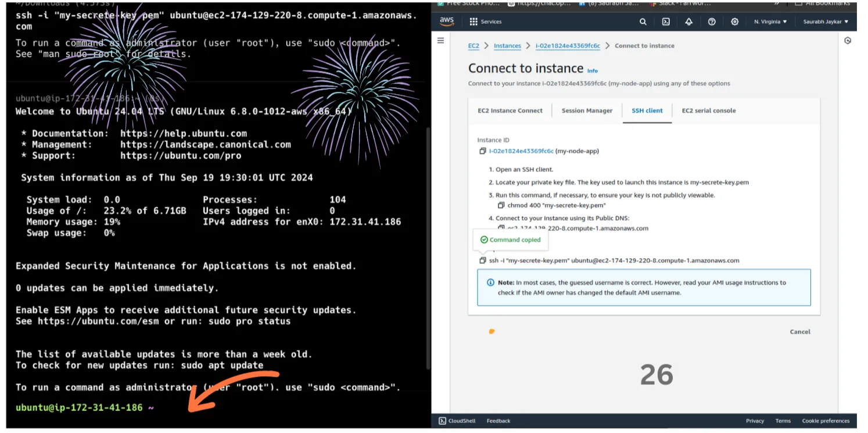The height and width of the screenshot is (433, 868).
Task: Click the 'Usage of /: 23.2% of 6.71GB' line
Action: pos(106,211)
